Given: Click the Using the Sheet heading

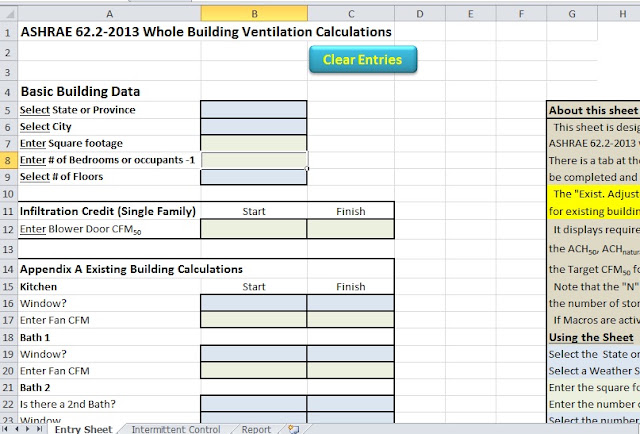Looking at the screenshot, I should [591, 337].
